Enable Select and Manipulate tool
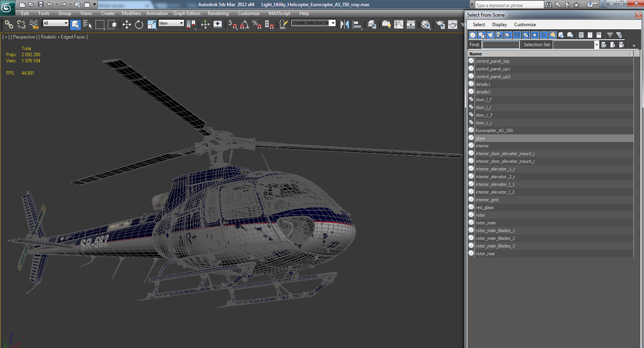644x348 pixels. pyautogui.click(x=205, y=24)
